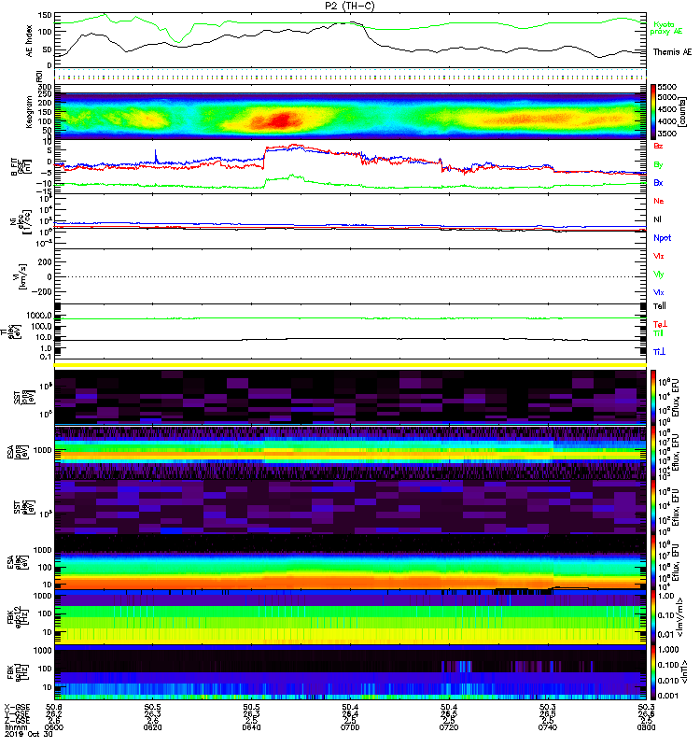Select the red Ne density legend label
Viewport: 700px width, 747px height.
[659, 201]
